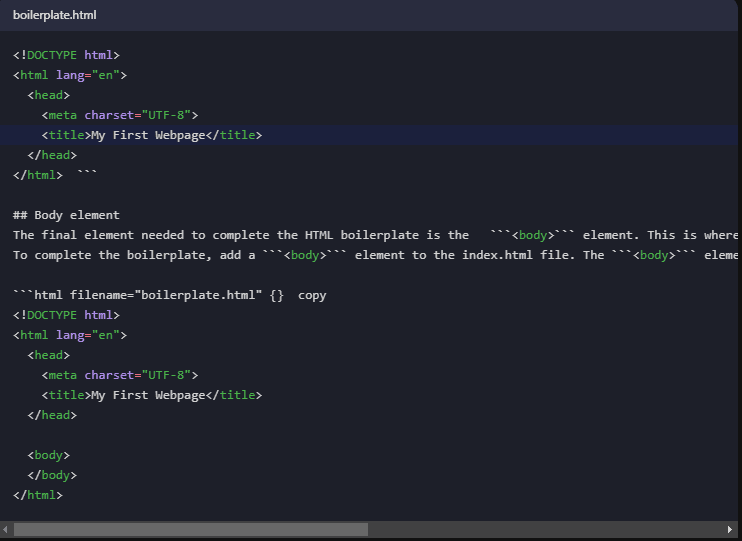Click the line starting 'To complete the boilerplate'
The image size is (742, 541).
click(x=375, y=255)
